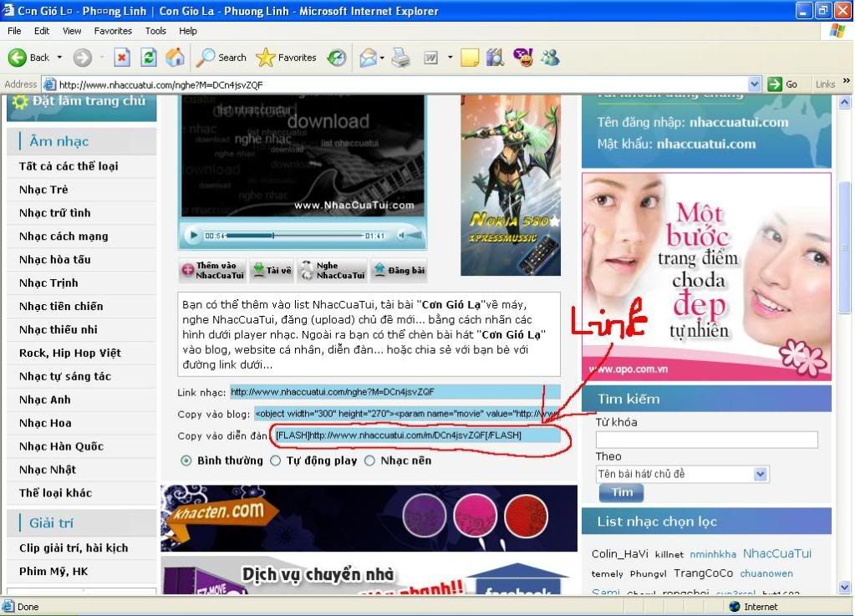855x616 pixels.
Task: Open Nhạc thiếu nhi category link
Action: pyautogui.click(x=59, y=330)
